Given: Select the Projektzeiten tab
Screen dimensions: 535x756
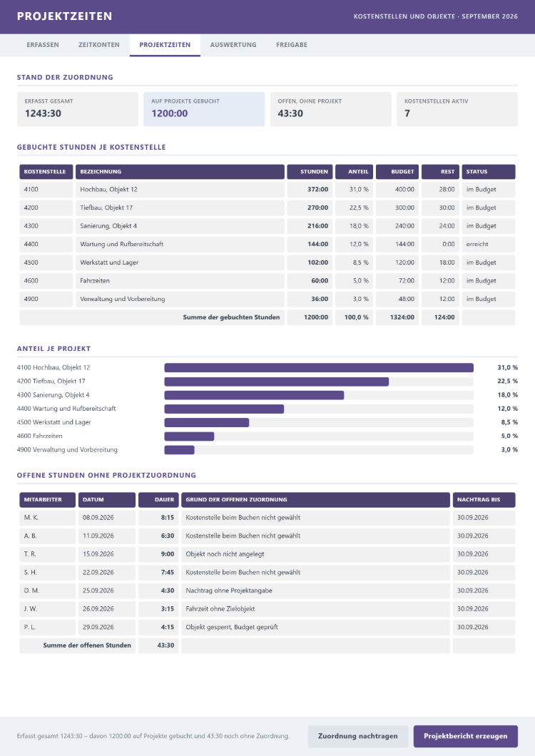Looking at the screenshot, I should [165, 45].
